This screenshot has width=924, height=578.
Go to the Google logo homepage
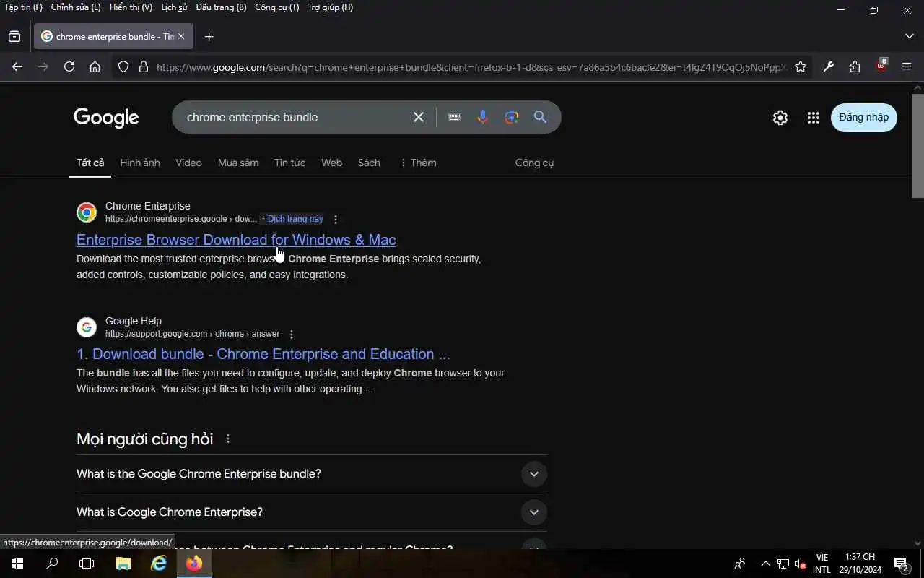tap(106, 118)
